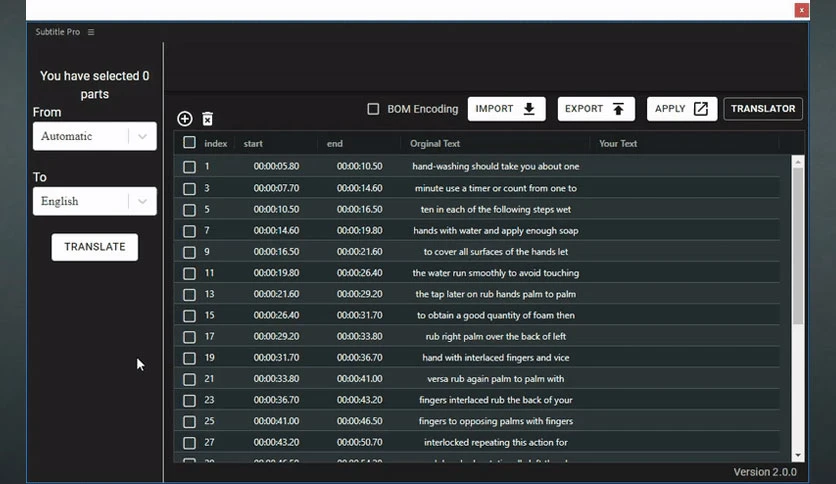Click text 'minute use a timer or count from one to'

click(x=495, y=188)
